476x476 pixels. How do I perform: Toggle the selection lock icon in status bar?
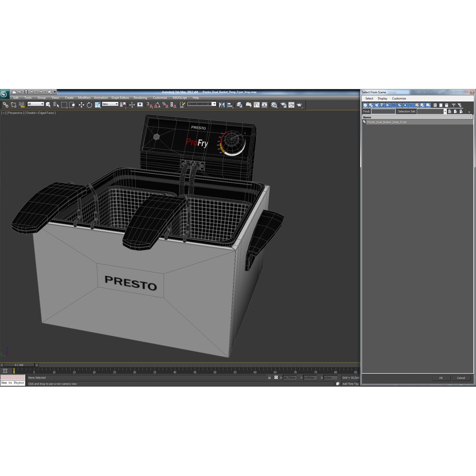269,378
